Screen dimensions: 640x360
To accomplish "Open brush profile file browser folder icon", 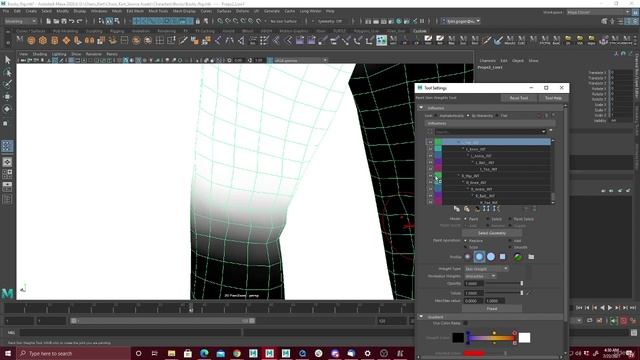I will coord(531,257).
